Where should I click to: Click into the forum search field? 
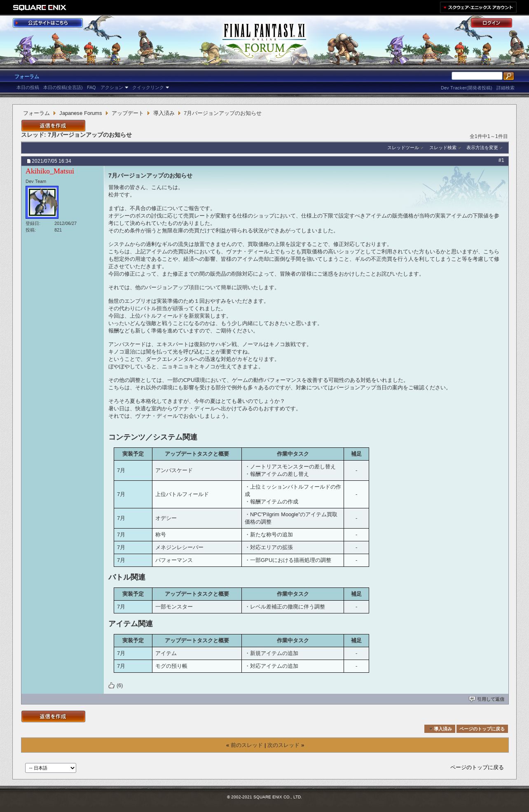tap(477, 76)
